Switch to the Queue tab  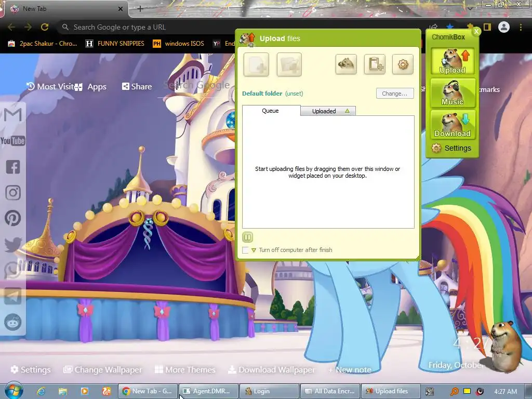(x=271, y=111)
